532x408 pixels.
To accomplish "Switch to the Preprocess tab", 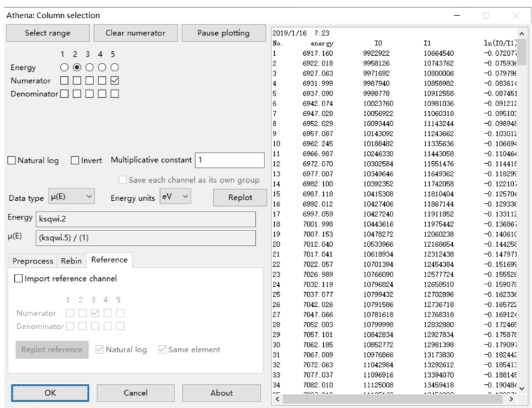I will point(33,261).
